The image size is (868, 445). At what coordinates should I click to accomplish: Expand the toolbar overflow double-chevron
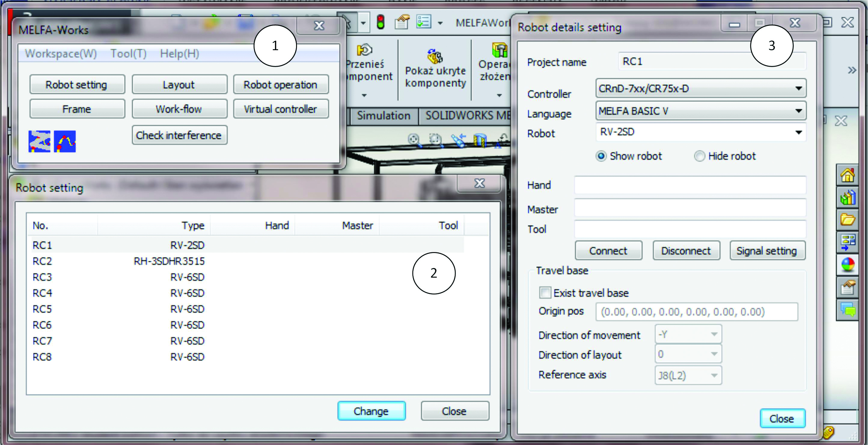tap(852, 70)
